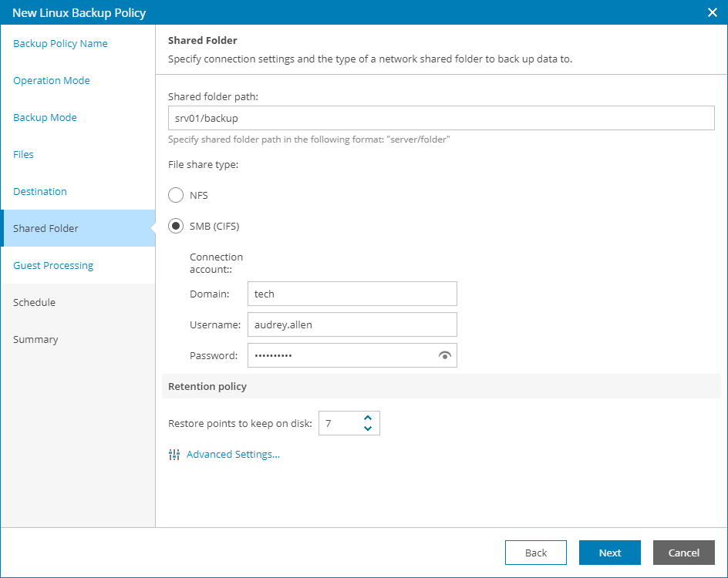Click the Back button

point(536,553)
